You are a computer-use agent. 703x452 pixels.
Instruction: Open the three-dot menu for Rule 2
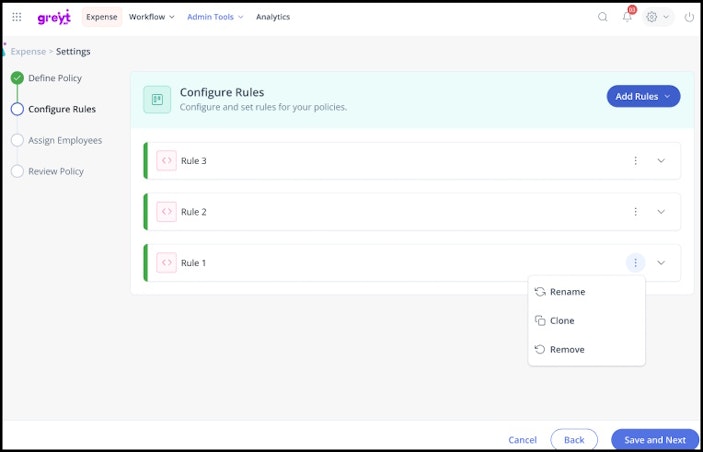coord(635,212)
